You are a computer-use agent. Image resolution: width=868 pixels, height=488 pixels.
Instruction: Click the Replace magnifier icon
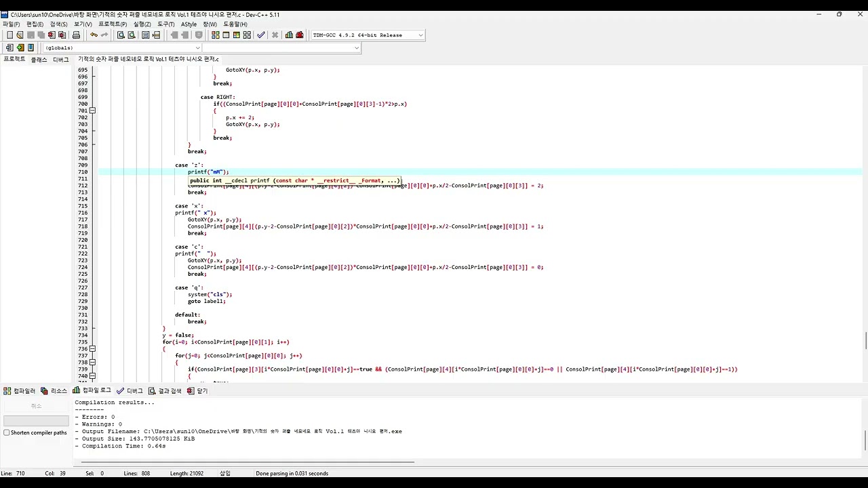coord(132,35)
